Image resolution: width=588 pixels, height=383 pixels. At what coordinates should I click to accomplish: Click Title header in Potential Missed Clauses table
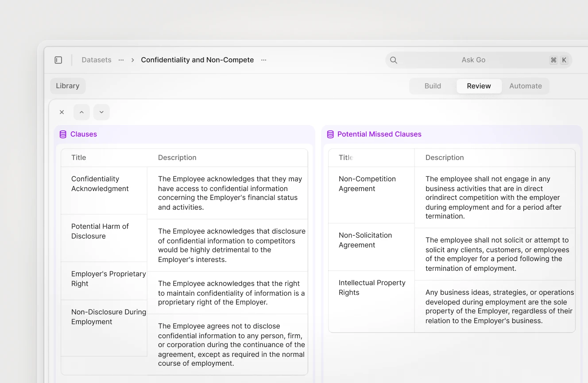click(346, 157)
